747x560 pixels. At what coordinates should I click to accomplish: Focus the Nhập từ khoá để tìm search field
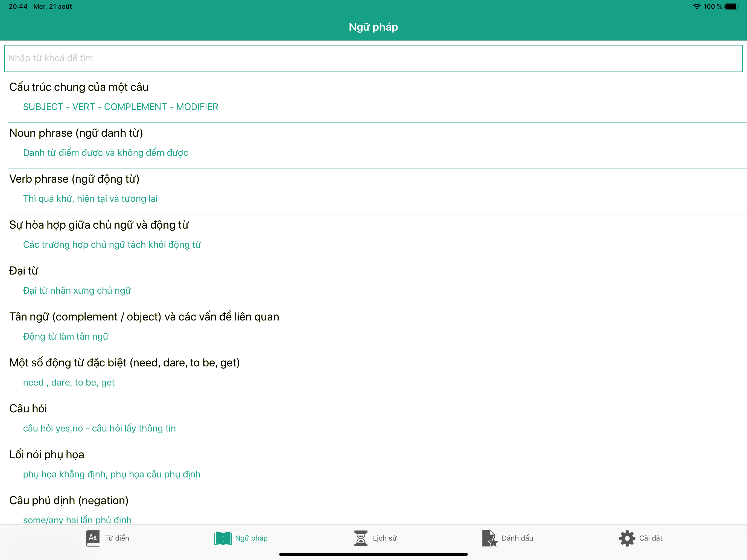[373, 59]
